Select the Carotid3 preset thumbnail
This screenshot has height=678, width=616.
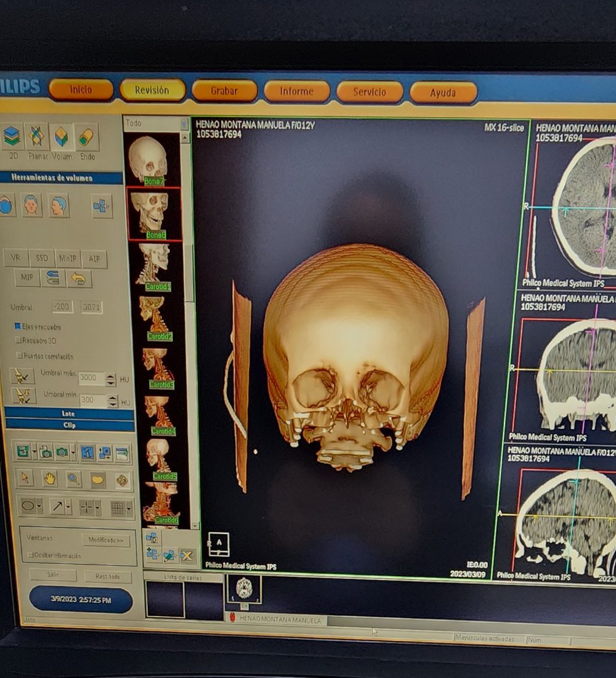tap(160, 368)
